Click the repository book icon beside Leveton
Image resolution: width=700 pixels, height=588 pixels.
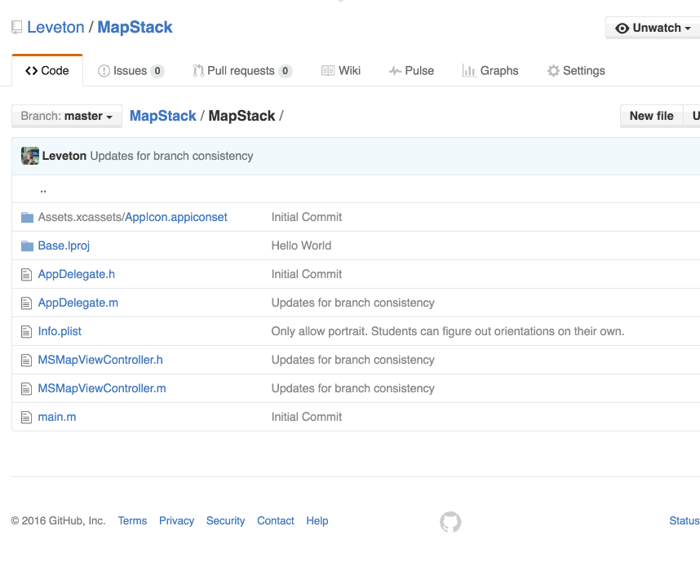click(16, 28)
